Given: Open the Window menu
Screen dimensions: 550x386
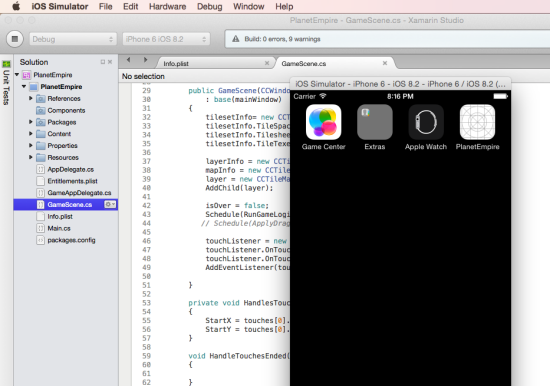Looking at the screenshot, I should pos(248,6).
